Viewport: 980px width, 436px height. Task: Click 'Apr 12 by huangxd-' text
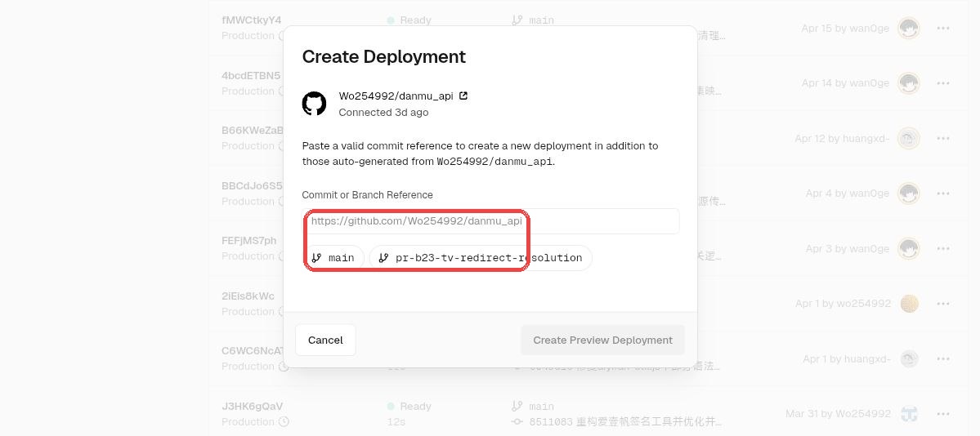pyautogui.click(x=842, y=138)
